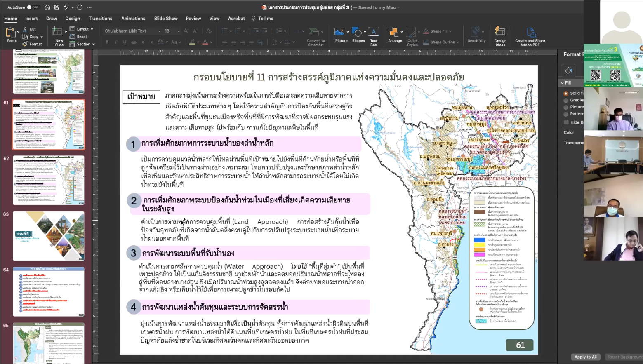Click the Save icon in title bar
Screen dimensions: 643x364
click(x=57, y=7)
